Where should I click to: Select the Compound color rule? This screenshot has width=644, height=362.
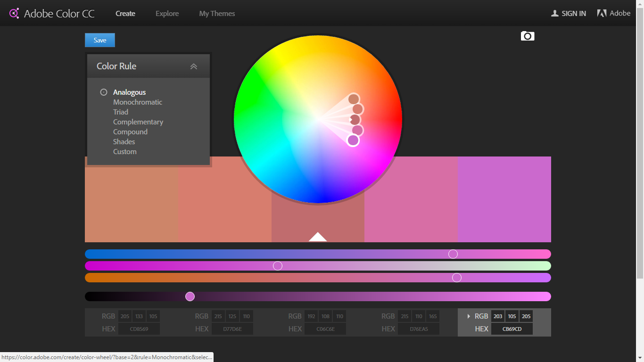[x=130, y=132]
